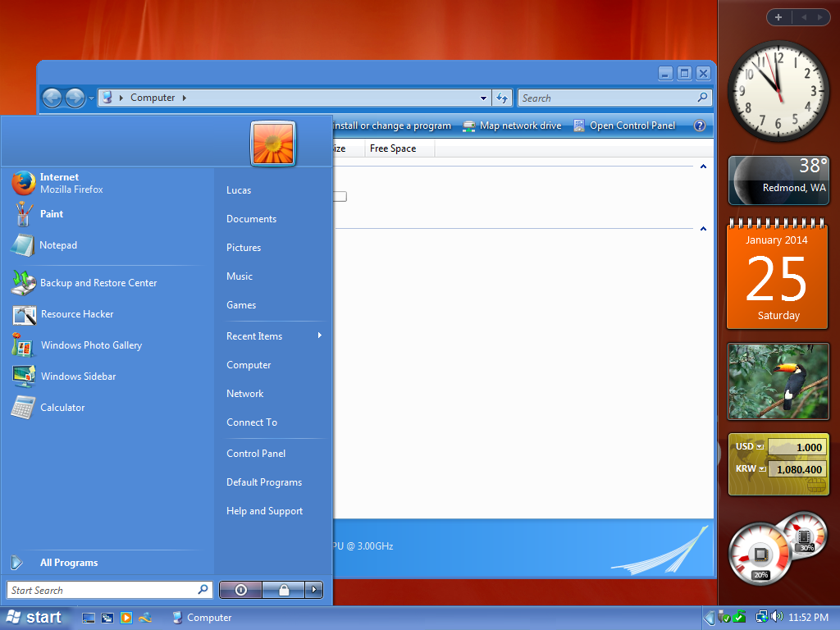The width and height of the screenshot is (840, 630).
Task: Collapse the second group in Computer window
Action: (703, 229)
